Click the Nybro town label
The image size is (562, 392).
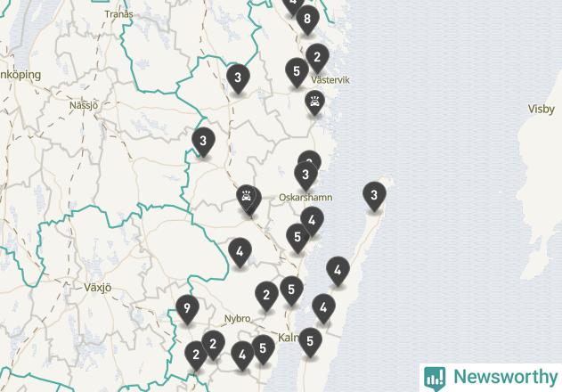pos(237,318)
